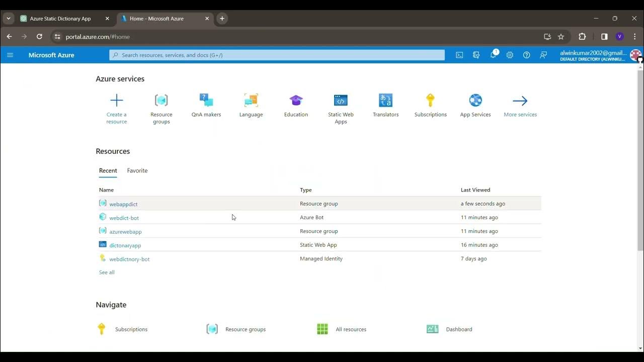This screenshot has width=644, height=362.
Task: Click the Microsoft Azure home title
Action: (x=51, y=55)
